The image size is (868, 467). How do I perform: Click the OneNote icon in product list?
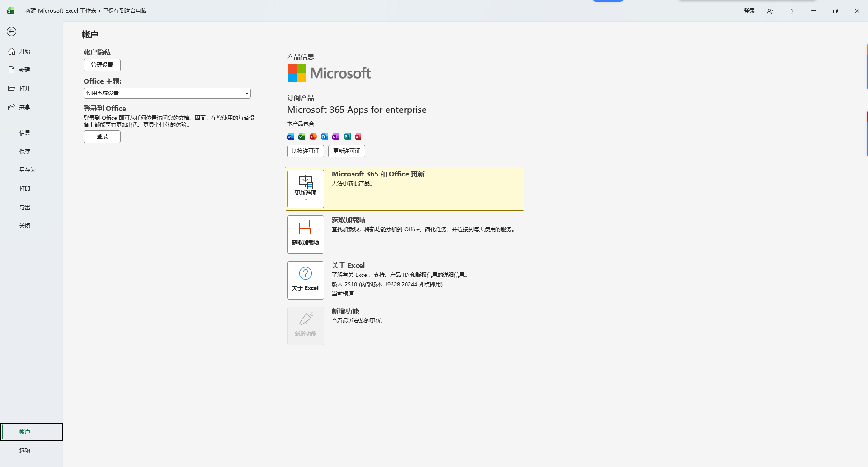(x=335, y=137)
